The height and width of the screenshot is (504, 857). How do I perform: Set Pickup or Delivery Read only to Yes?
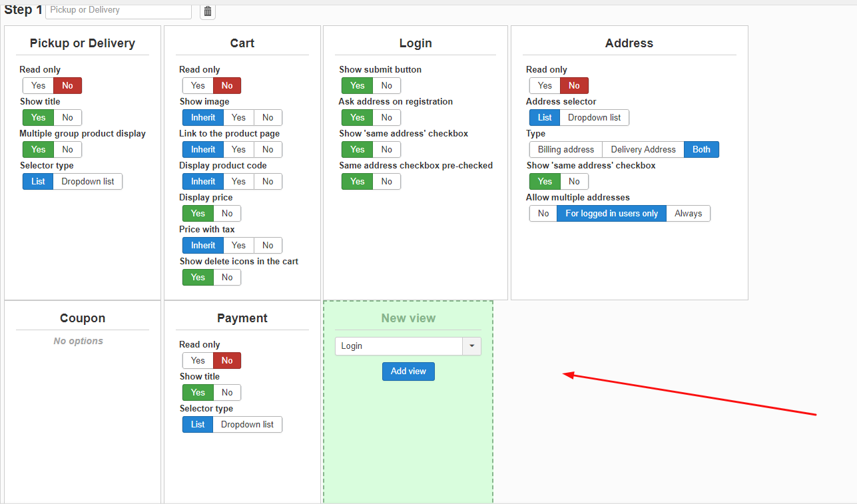(x=39, y=85)
